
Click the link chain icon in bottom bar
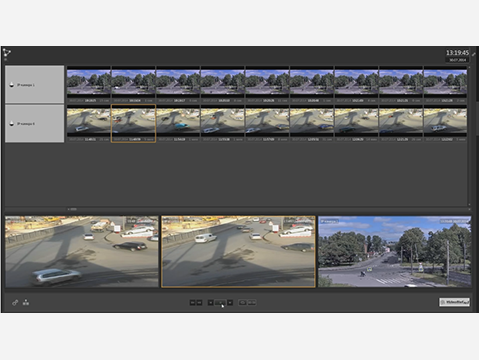[15, 303]
